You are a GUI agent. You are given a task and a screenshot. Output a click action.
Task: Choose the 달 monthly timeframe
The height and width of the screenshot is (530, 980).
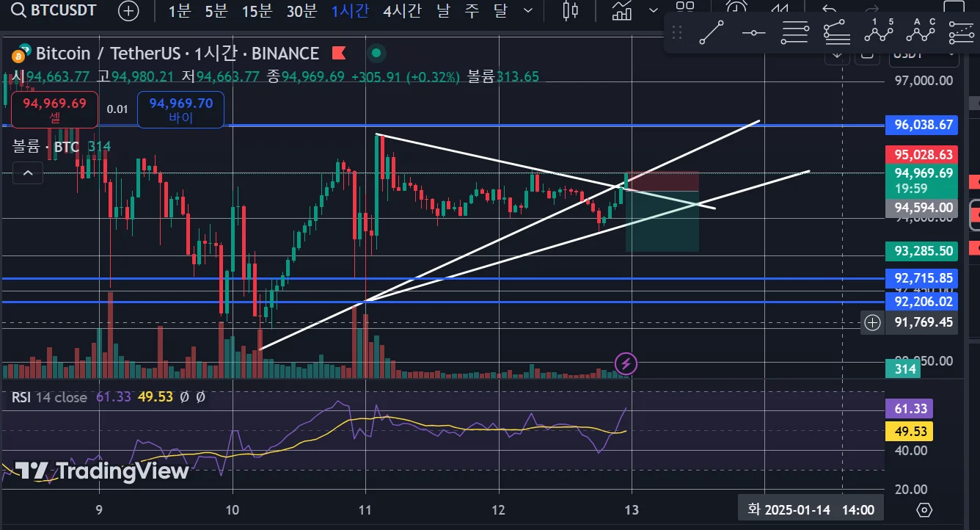500,10
